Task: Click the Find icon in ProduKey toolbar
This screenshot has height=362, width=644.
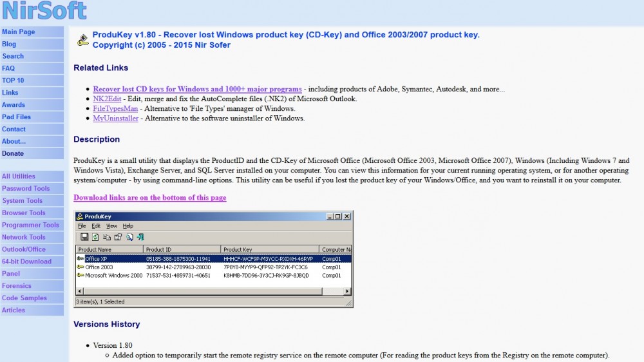Action: [x=129, y=237]
